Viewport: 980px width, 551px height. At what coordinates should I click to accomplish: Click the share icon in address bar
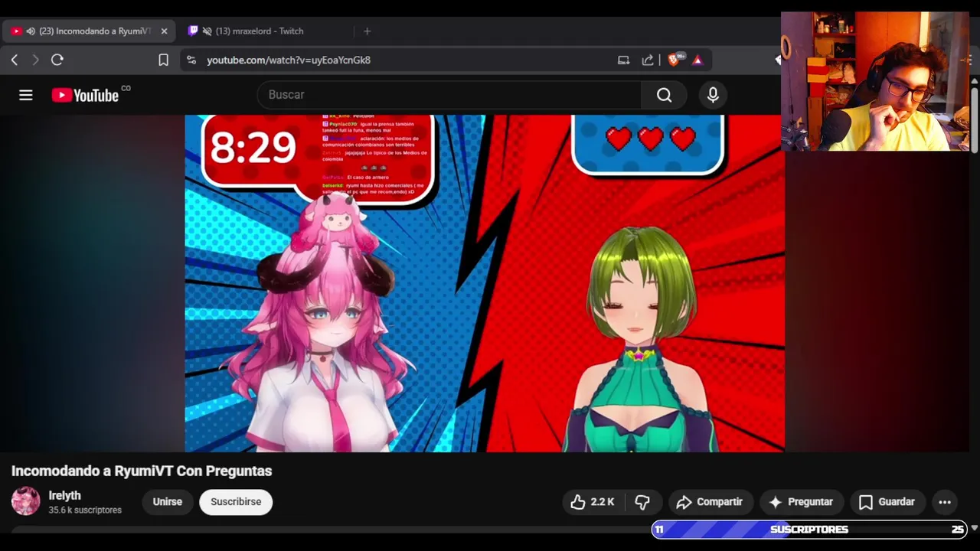pyautogui.click(x=648, y=60)
